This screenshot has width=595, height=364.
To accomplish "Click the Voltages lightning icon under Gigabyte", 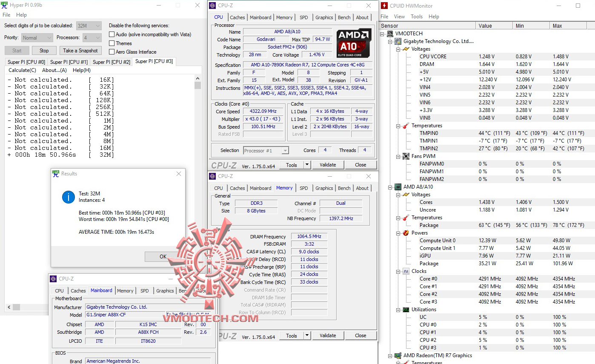I will pyautogui.click(x=406, y=49).
